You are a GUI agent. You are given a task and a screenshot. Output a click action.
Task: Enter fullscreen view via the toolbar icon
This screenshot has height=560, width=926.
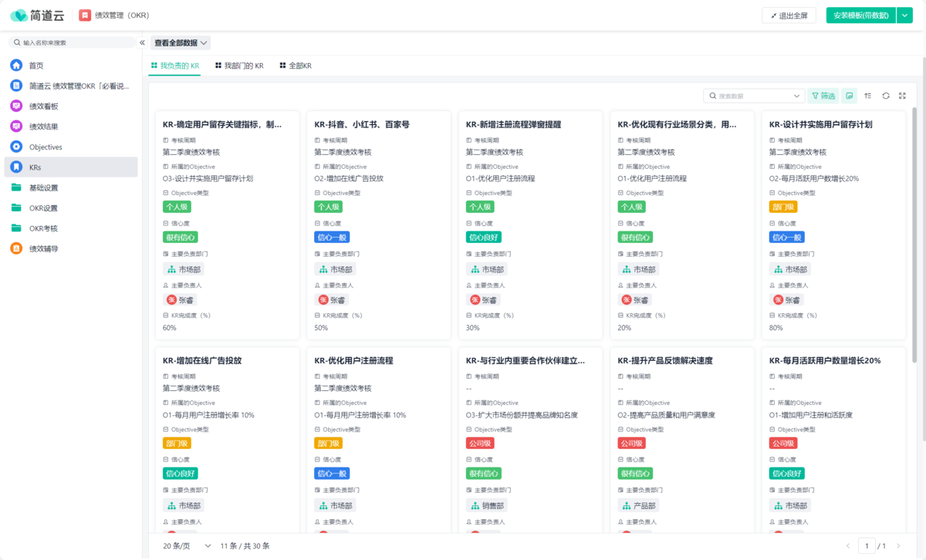tap(903, 96)
